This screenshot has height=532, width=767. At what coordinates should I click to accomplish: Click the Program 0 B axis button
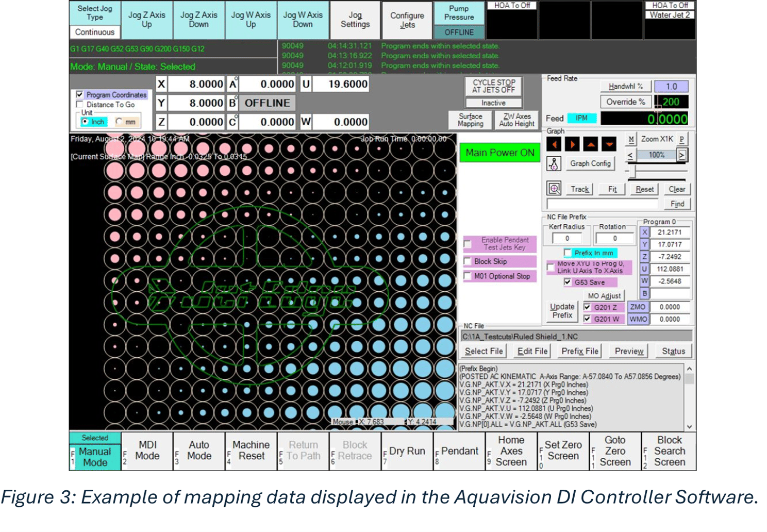(644, 293)
